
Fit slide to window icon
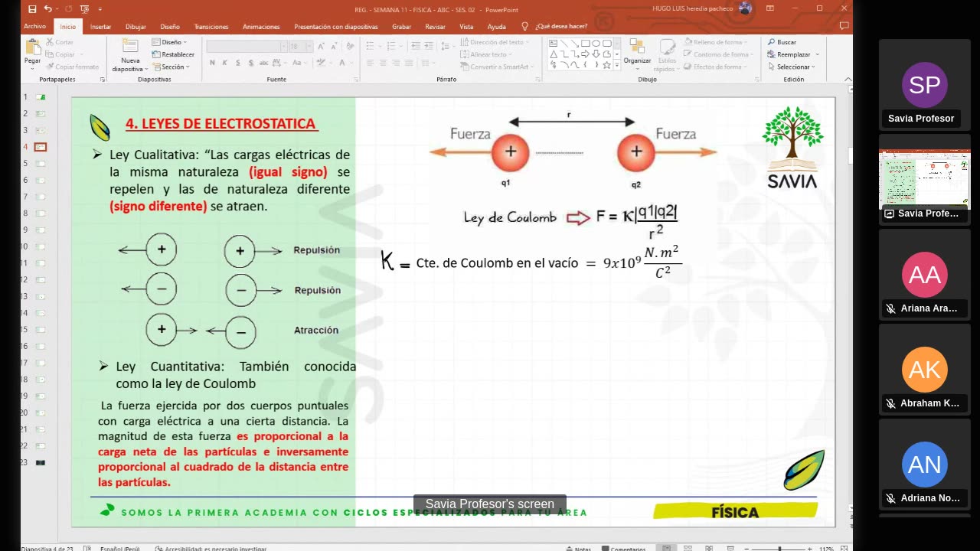(844, 548)
